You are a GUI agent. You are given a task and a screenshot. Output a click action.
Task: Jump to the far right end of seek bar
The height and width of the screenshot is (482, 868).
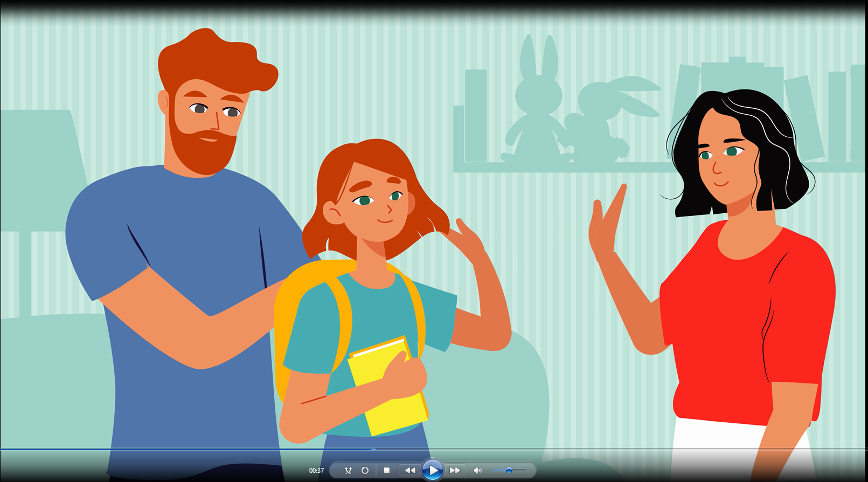point(865,449)
